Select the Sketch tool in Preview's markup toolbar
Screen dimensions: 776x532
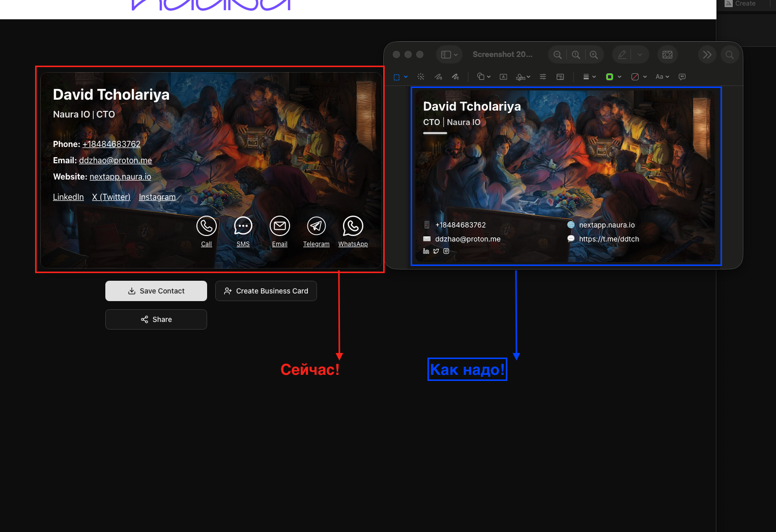coord(438,76)
